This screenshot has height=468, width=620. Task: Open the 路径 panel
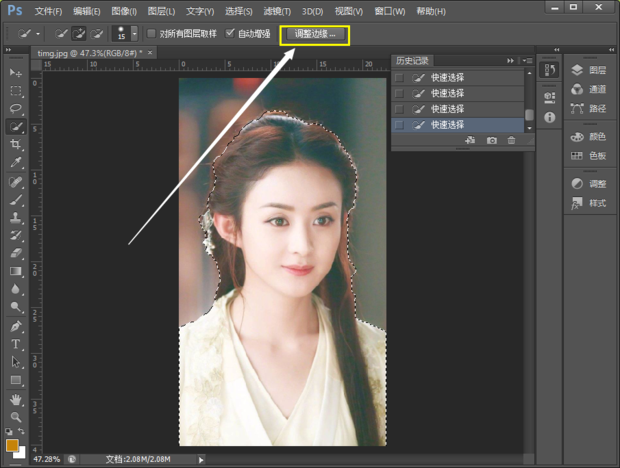[588, 108]
